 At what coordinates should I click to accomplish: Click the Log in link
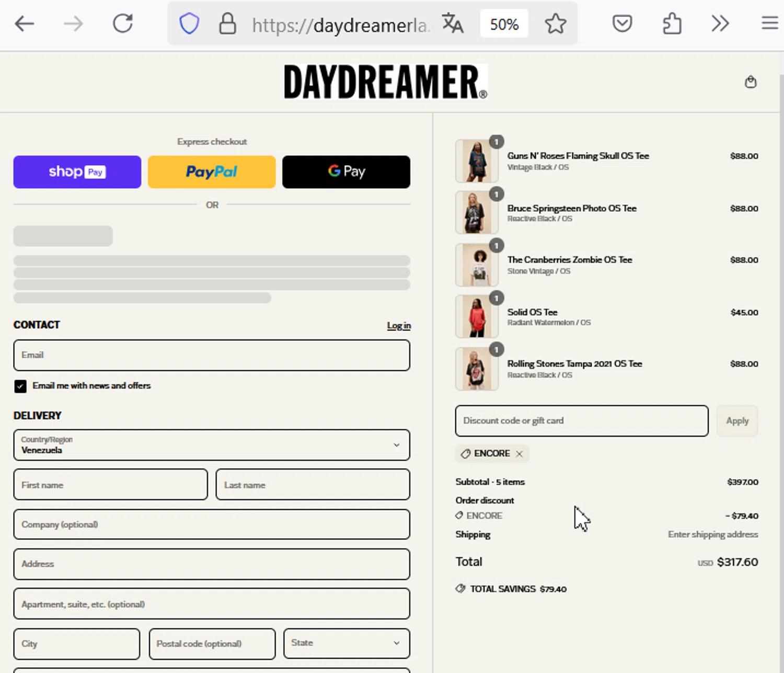click(x=399, y=325)
